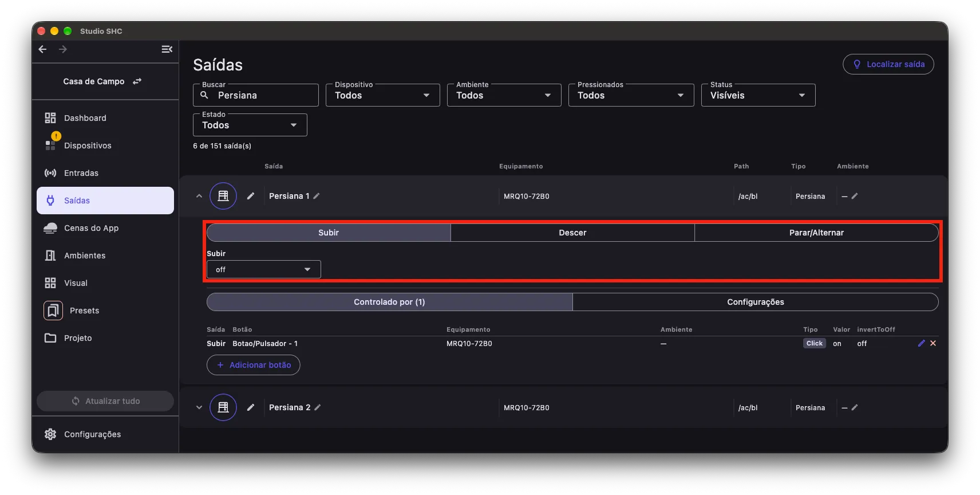
Task: Click the Persiana 1 blind icon
Action: point(223,196)
